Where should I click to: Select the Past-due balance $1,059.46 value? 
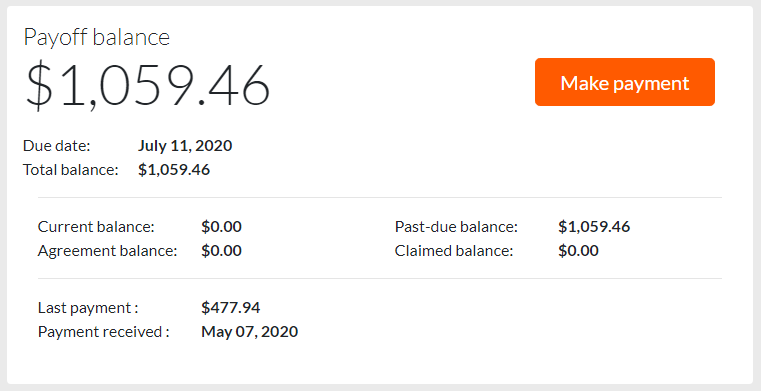594,227
